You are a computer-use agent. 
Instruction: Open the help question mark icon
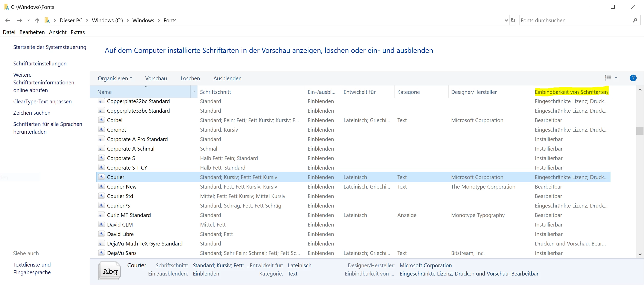[633, 78]
